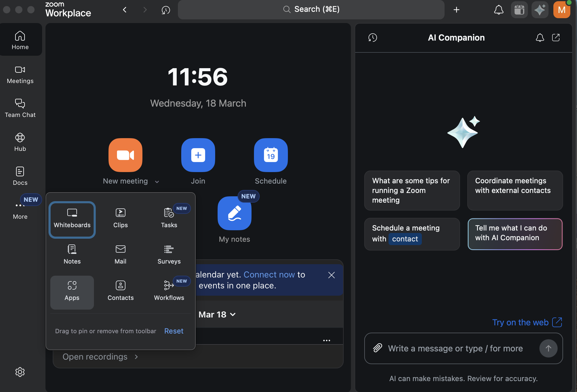Open the Schedule icon
The width and height of the screenshot is (577, 392).
point(271,155)
